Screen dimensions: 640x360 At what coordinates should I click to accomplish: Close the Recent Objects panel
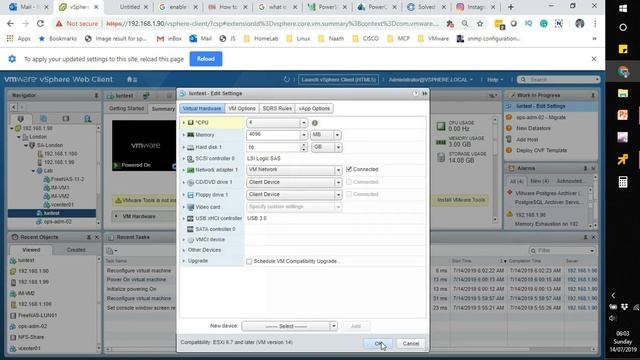97,237
